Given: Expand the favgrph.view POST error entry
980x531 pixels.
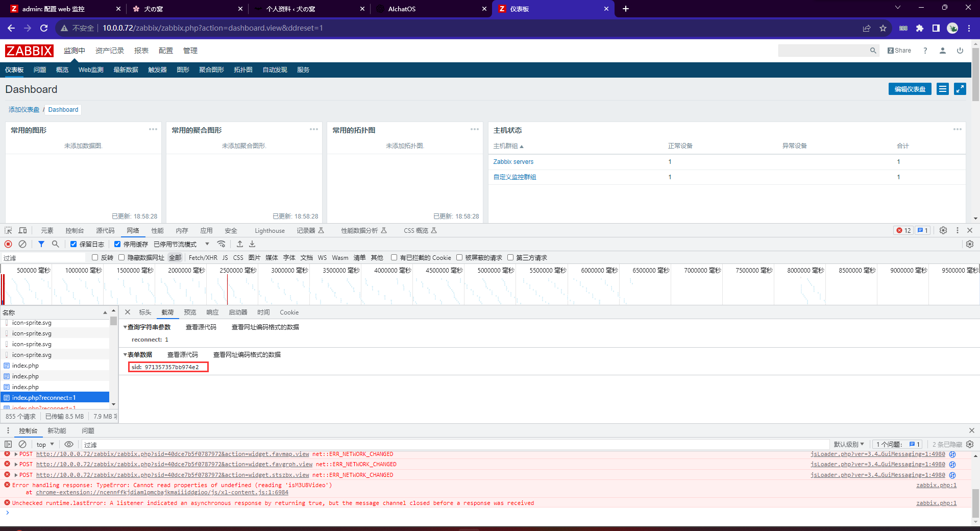Looking at the screenshot, I should click(16, 464).
